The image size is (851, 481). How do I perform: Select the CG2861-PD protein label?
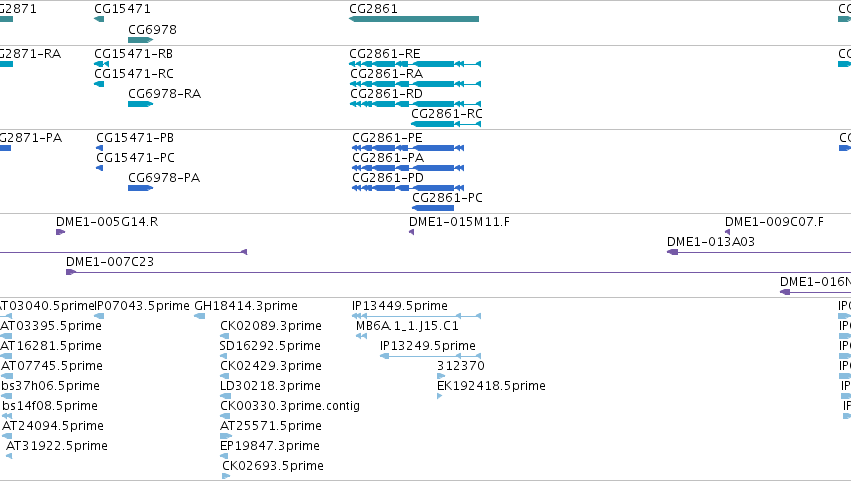(388, 178)
